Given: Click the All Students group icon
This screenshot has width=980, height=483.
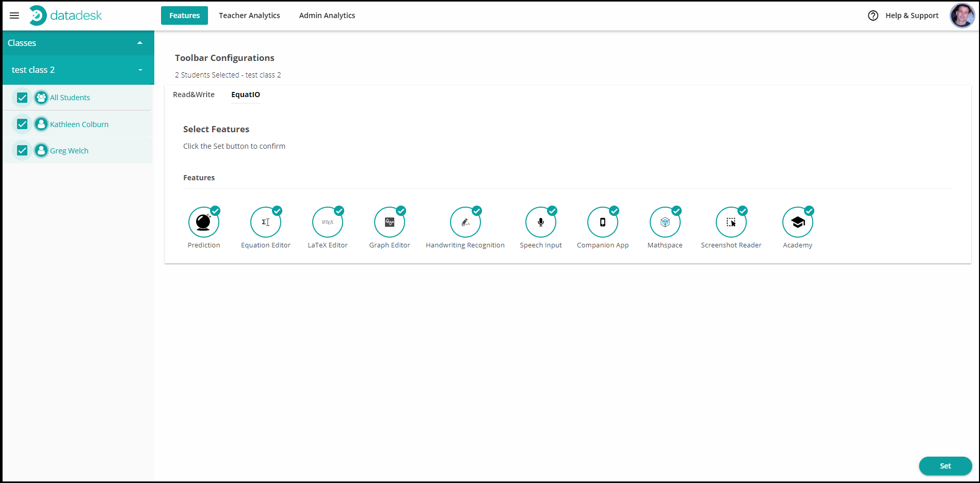Looking at the screenshot, I should pyautogui.click(x=41, y=98).
